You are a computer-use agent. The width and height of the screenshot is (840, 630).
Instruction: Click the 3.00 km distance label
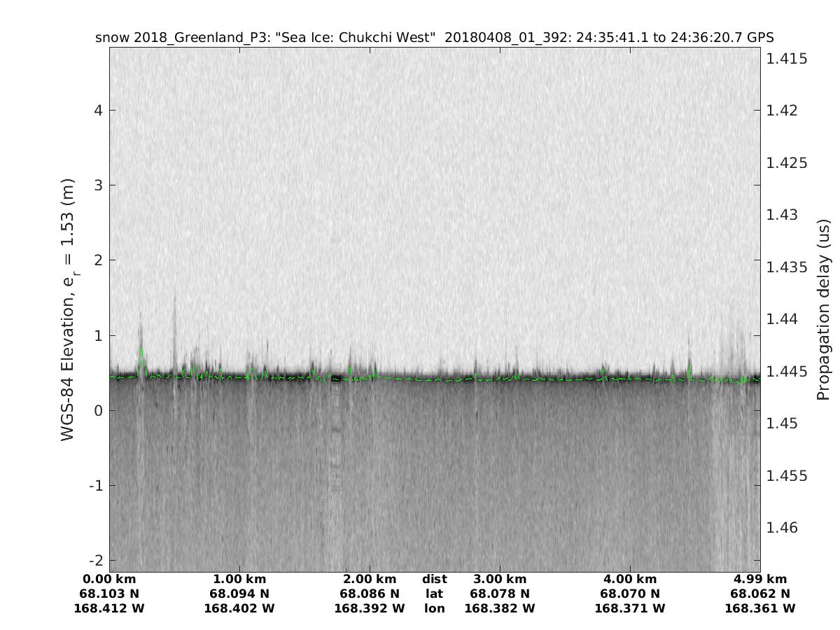500,579
